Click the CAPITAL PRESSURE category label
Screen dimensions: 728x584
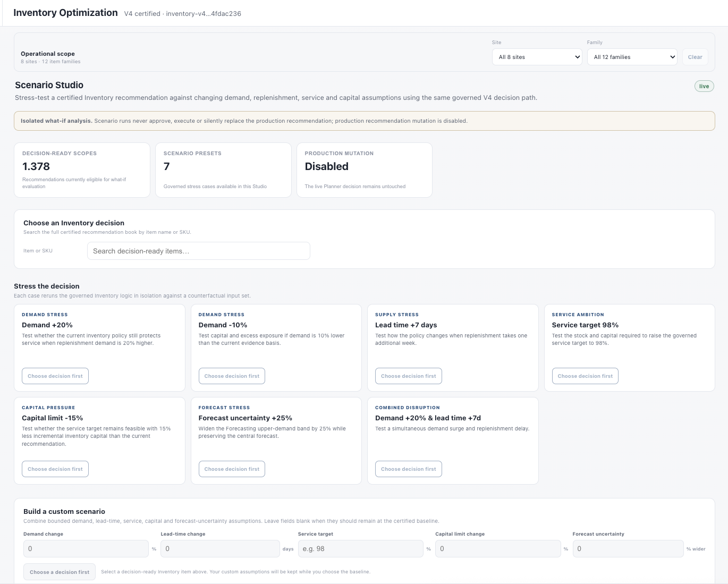48,408
